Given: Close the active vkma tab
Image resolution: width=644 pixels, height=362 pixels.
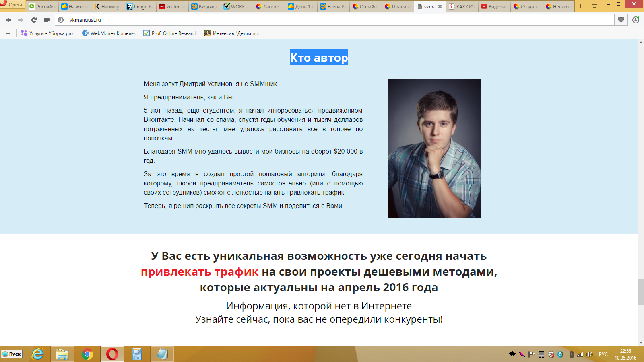Looking at the screenshot, I should 440,6.
